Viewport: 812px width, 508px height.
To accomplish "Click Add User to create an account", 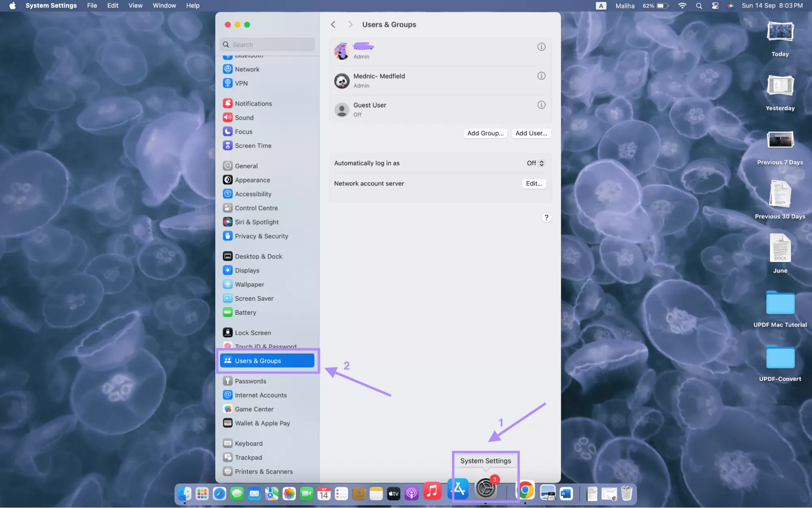I will click(531, 133).
